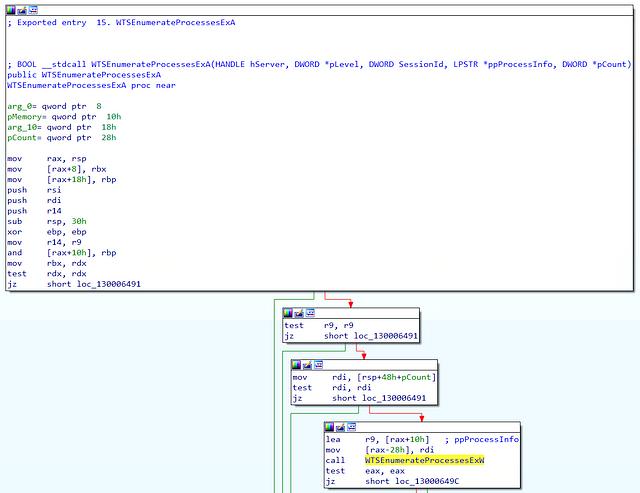
Task: Click the group nodes icon on the entry block title bar
Action: pos(33,10)
